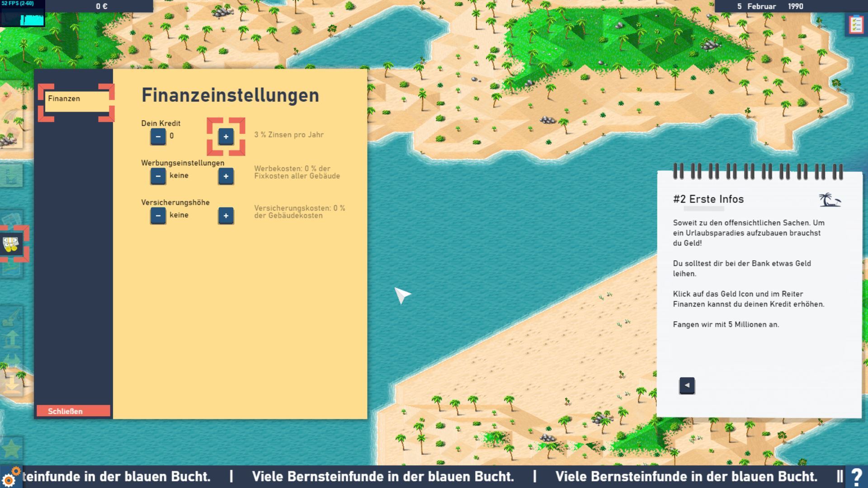
Task: Increase Dein Kredit with plus button
Action: point(226,136)
